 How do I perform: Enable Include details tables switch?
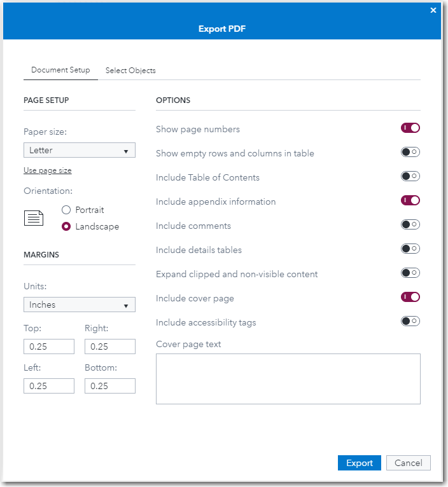tap(410, 249)
